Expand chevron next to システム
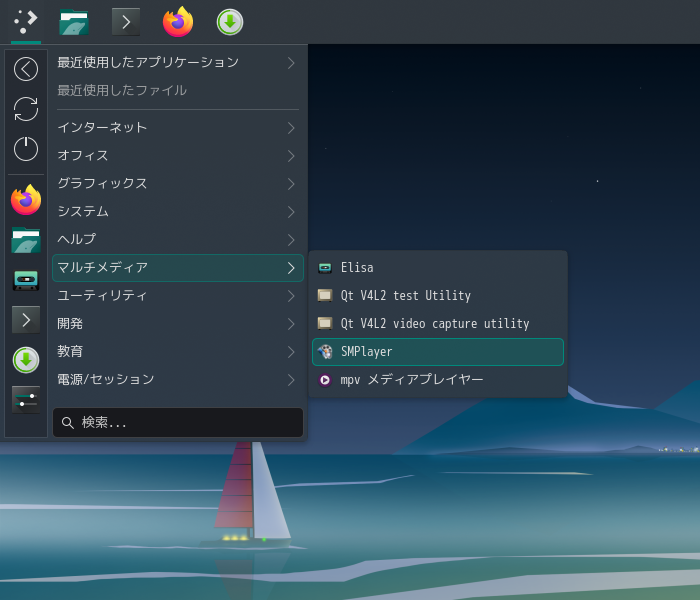The image size is (700, 600). point(291,212)
